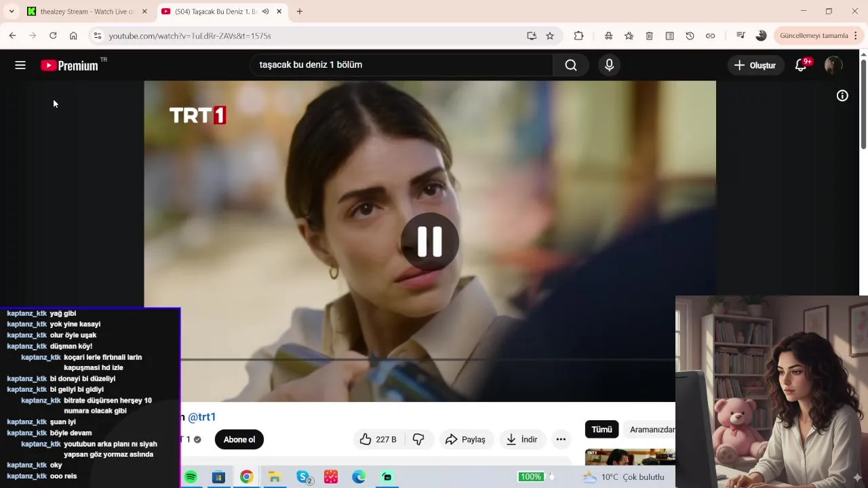Image resolution: width=868 pixels, height=488 pixels.
Task: Open the YouTube hamburger guide menu
Action: coord(20,65)
